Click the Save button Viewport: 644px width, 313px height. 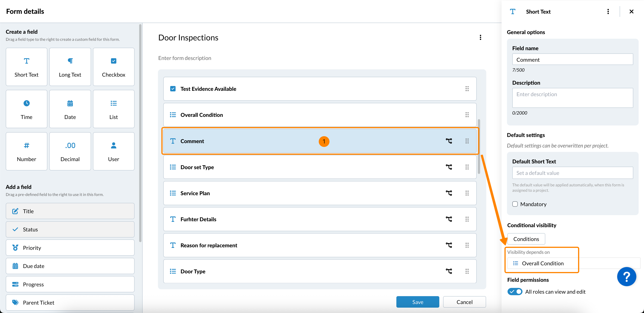click(417, 302)
